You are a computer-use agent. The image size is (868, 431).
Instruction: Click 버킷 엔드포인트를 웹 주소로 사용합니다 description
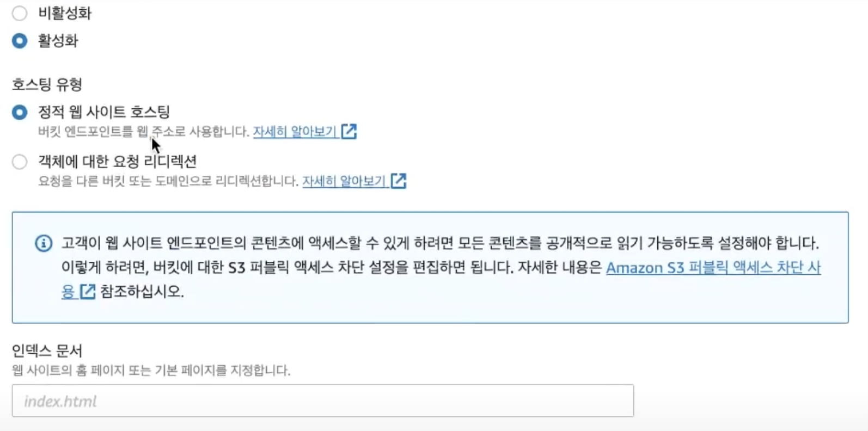(143, 132)
